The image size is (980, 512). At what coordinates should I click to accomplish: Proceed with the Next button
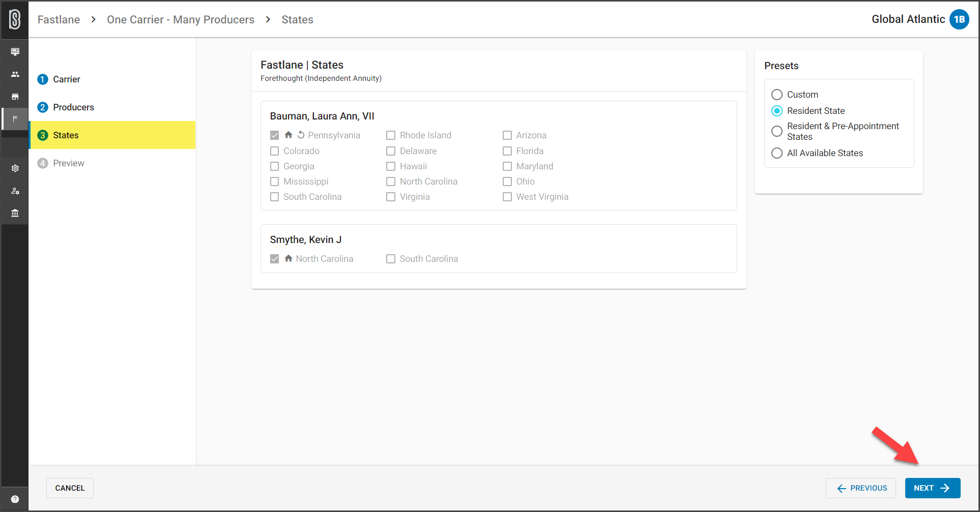coord(933,488)
